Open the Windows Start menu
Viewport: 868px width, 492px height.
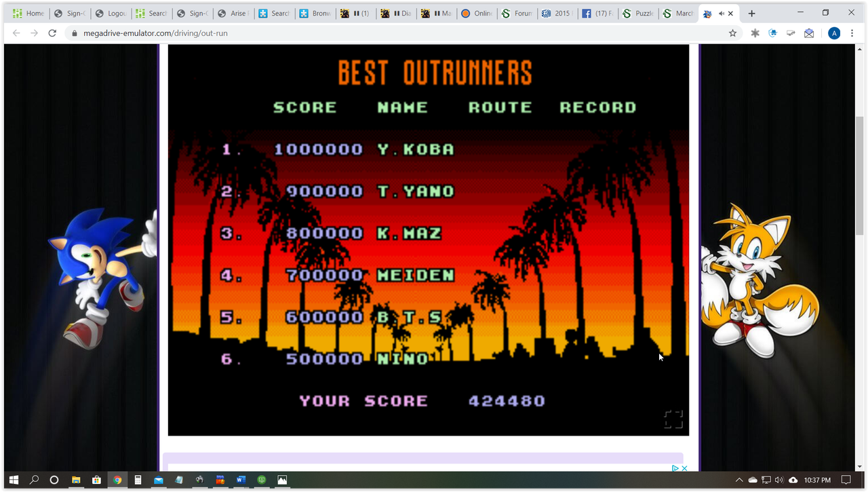[x=14, y=480]
